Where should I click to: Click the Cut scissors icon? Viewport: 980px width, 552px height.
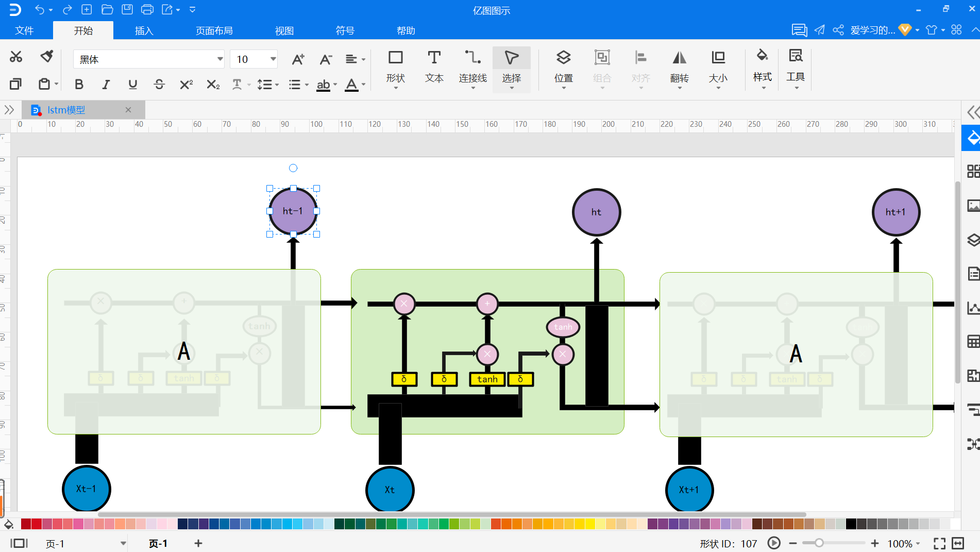click(x=16, y=57)
